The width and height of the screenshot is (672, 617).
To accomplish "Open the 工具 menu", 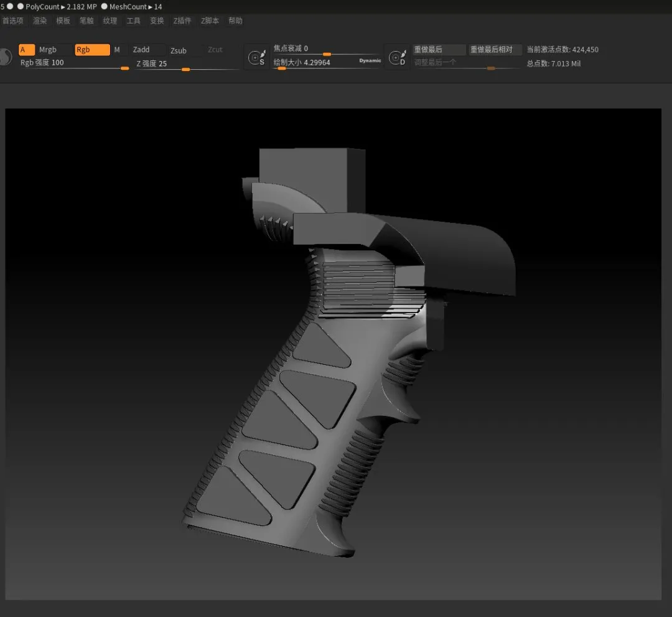I will 133,21.
